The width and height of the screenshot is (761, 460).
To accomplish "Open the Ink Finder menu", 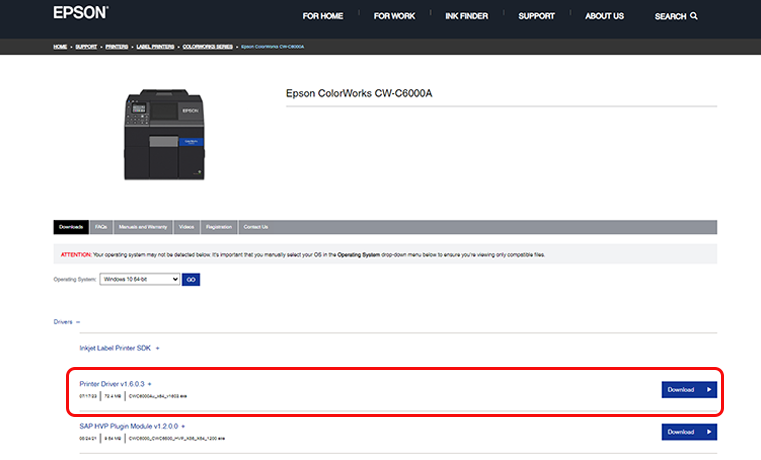I will (x=466, y=16).
